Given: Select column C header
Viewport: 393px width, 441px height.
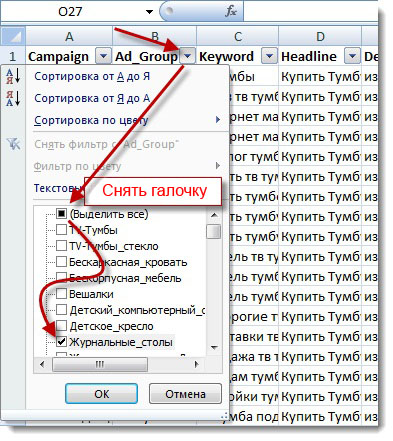Looking at the screenshot, I should click(238, 36).
